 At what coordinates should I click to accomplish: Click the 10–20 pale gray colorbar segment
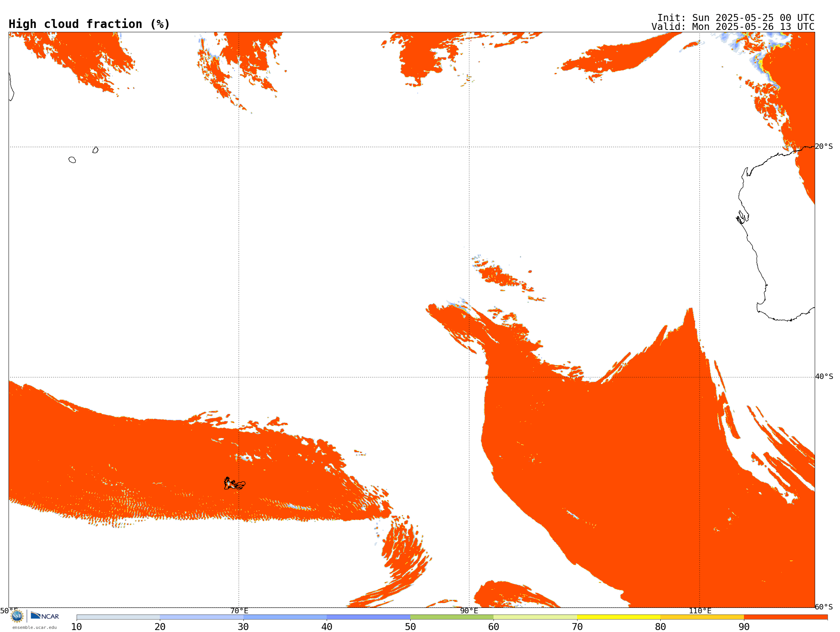point(118,617)
